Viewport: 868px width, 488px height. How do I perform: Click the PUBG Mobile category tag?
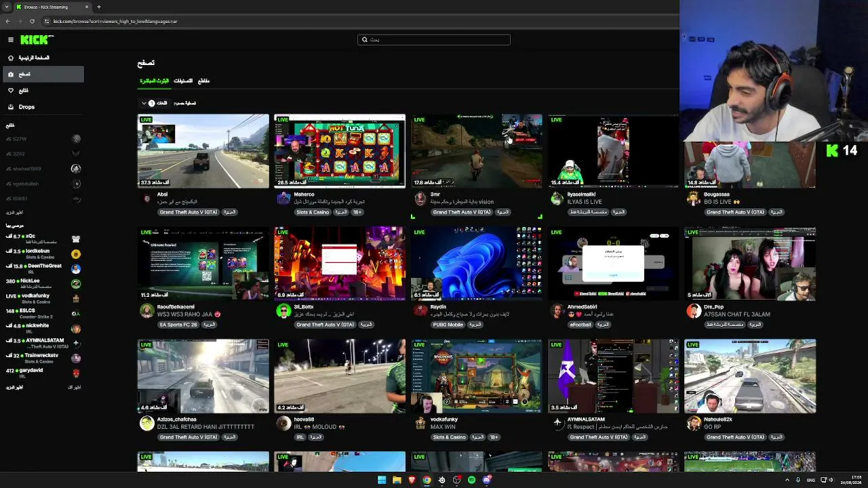448,325
